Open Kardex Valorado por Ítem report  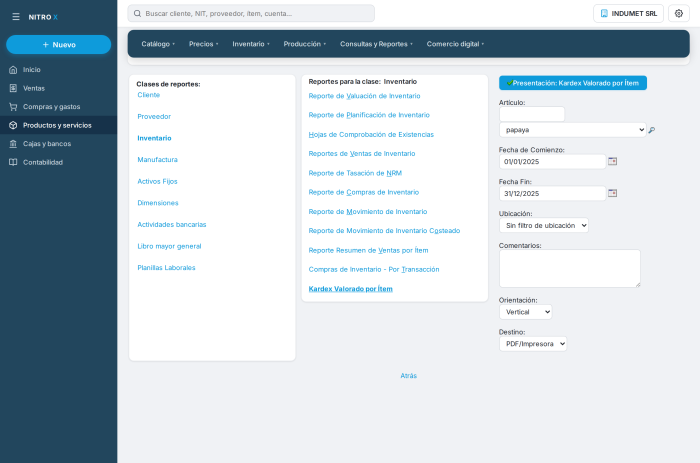point(350,288)
